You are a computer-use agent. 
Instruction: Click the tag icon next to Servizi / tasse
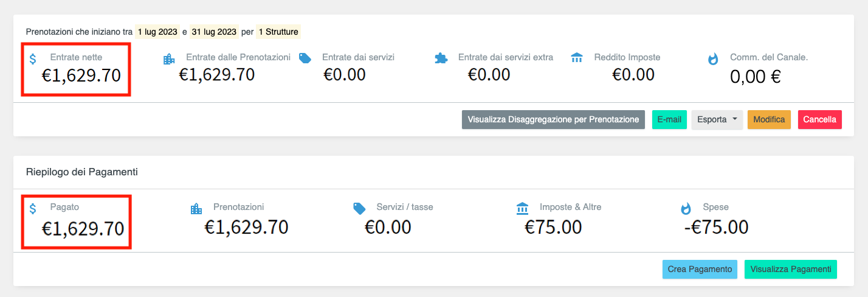tap(359, 209)
